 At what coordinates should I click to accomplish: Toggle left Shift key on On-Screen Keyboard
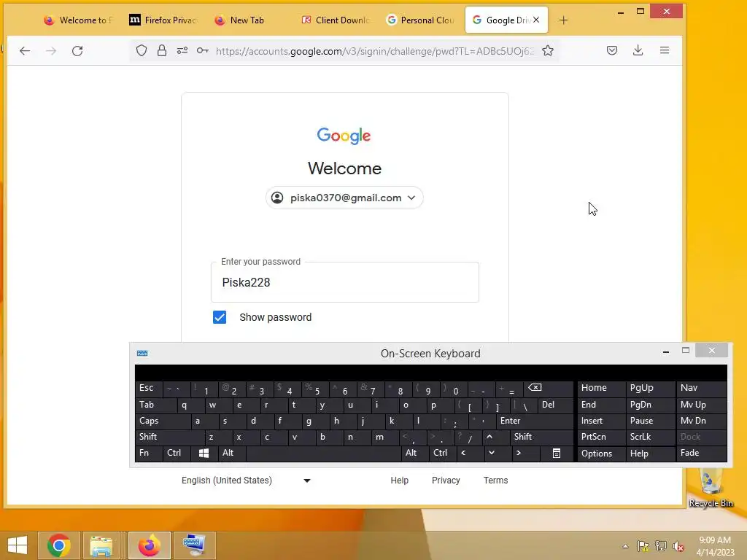tap(169, 437)
